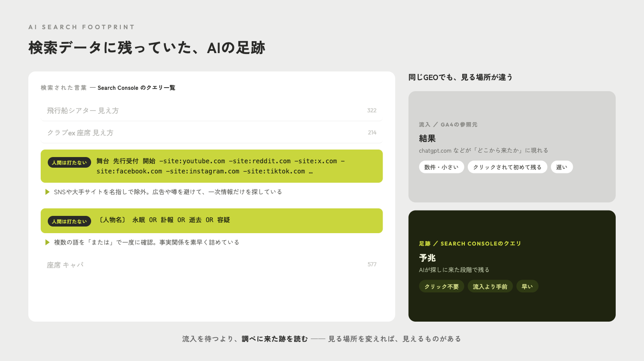Click the query row 座席 キャパ
The width and height of the screenshot is (644, 361).
pyautogui.click(x=211, y=265)
